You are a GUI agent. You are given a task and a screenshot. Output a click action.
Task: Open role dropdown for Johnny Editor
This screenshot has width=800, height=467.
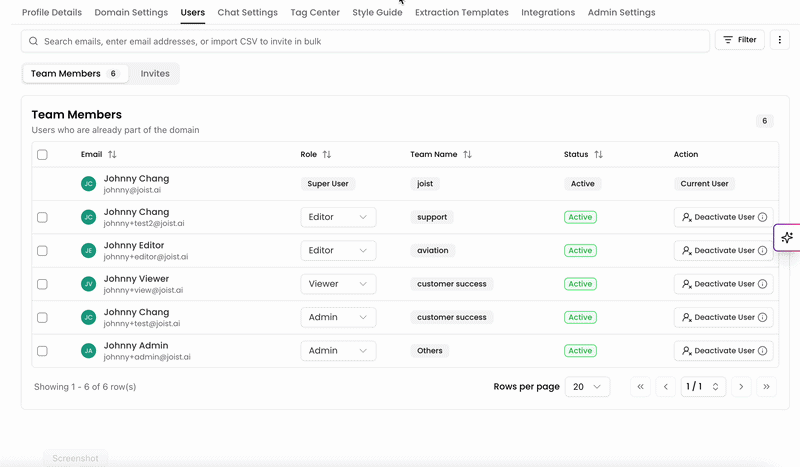click(x=338, y=251)
